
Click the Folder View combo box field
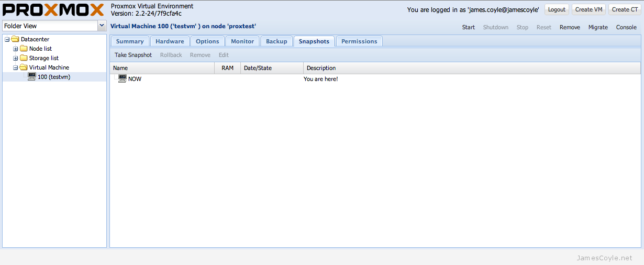point(50,26)
